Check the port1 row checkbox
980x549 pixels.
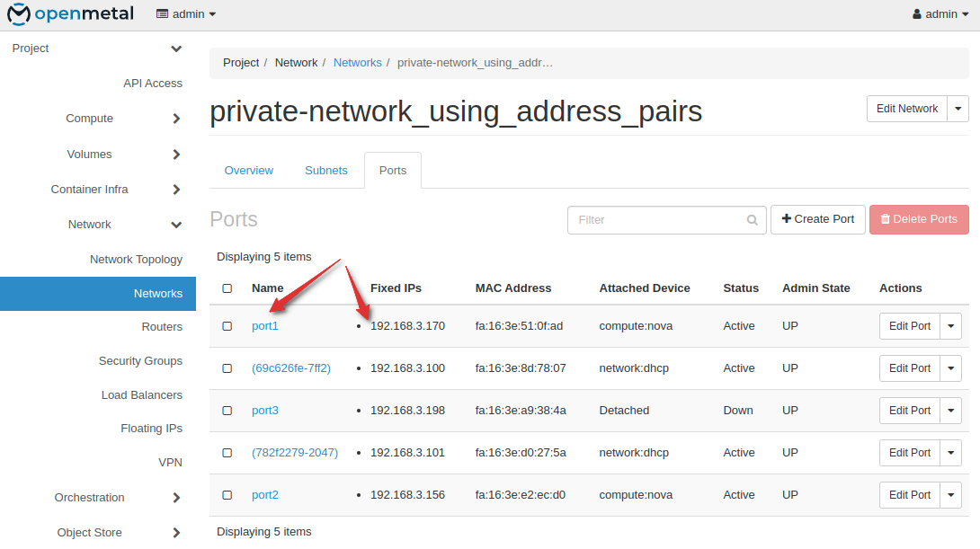pyautogui.click(x=227, y=326)
